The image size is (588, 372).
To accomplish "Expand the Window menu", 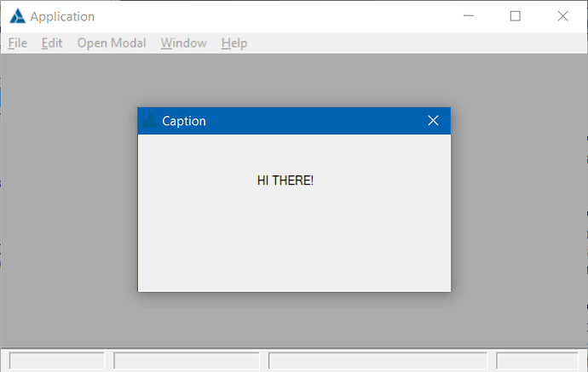I will pyautogui.click(x=183, y=43).
